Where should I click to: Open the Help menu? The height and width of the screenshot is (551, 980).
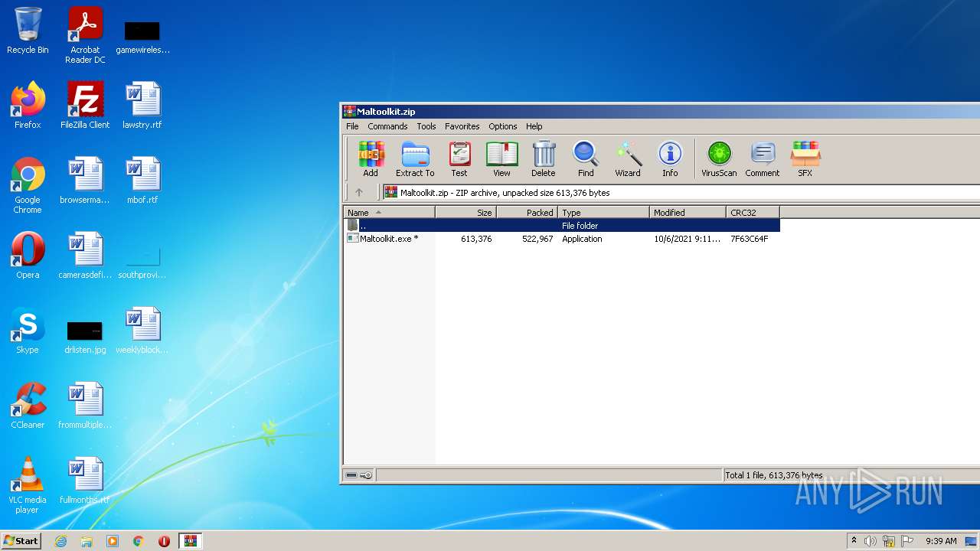(534, 126)
